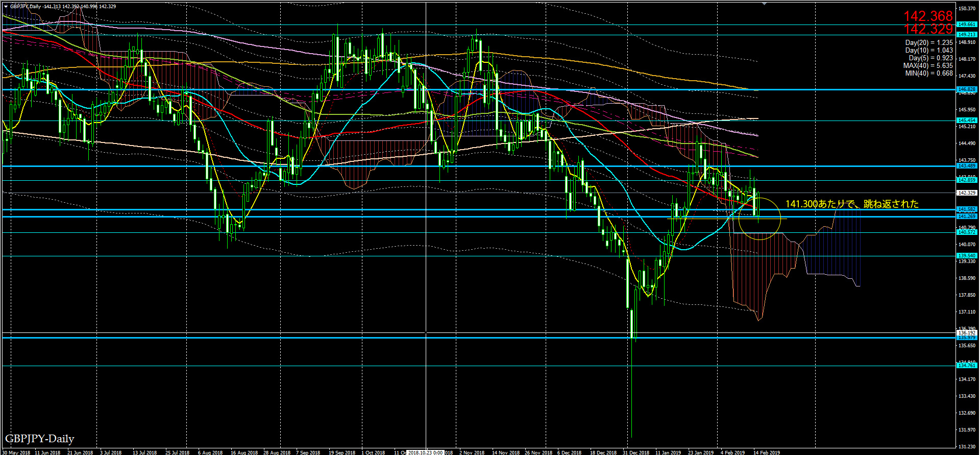Viewport: 980px width, 455px height.
Task: Click the 2018.10.23 0:00 crosshair date tag
Action: 425,452
